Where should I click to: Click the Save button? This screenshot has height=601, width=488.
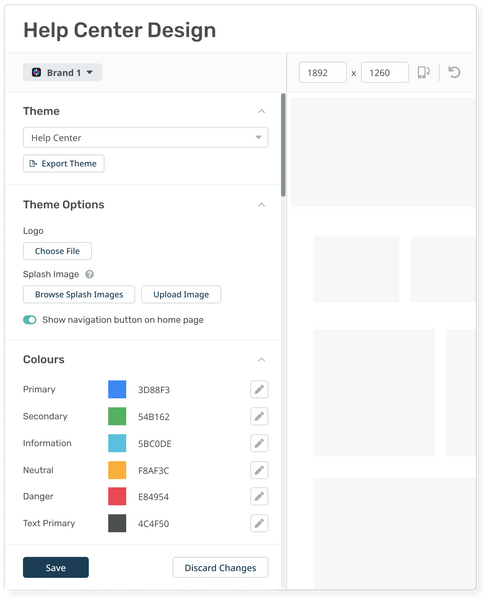56,567
